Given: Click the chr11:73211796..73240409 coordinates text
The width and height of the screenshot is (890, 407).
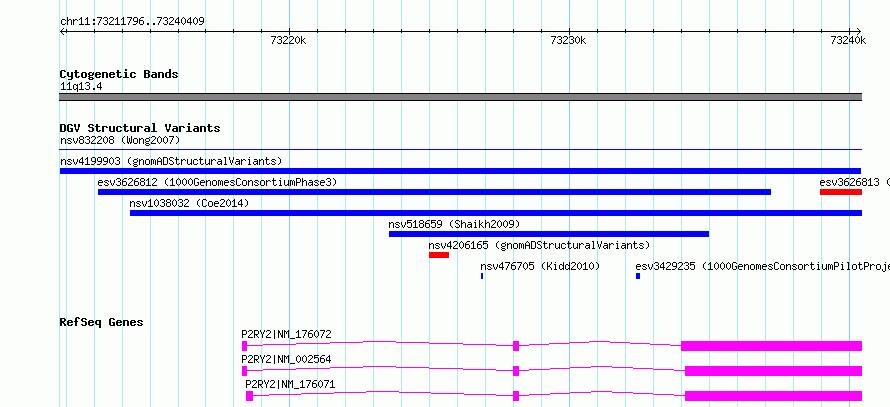Looking at the screenshot, I should click(132, 22).
